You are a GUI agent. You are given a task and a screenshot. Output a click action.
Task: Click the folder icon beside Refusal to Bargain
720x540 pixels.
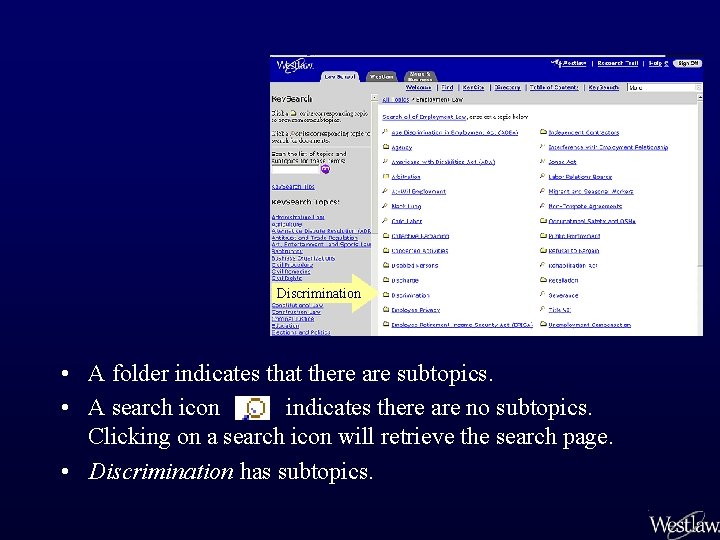(543, 250)
